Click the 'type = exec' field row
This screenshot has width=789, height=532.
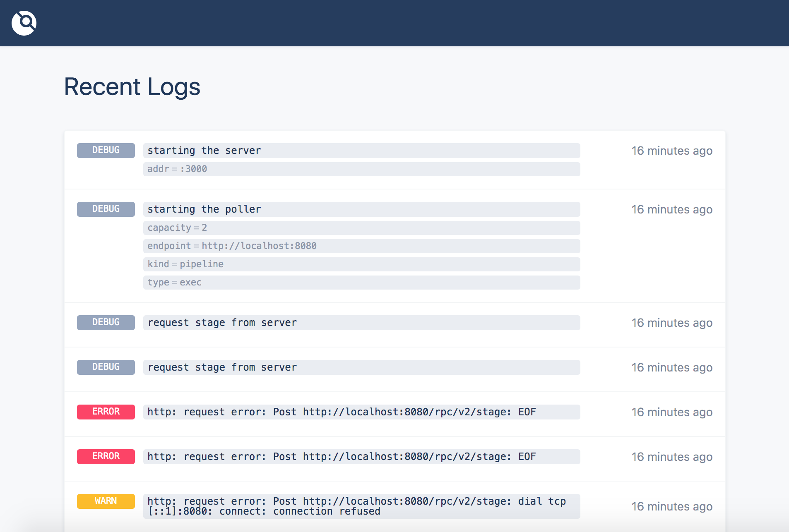(361, 282)
